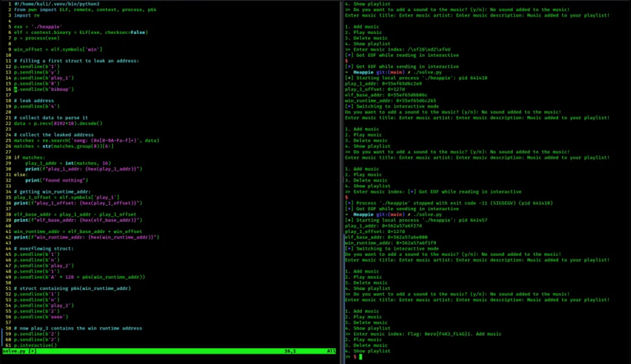The image size is (631, 364).
Task: Click the red '$' prompt after first EOF
Action: tap(346, 61)
